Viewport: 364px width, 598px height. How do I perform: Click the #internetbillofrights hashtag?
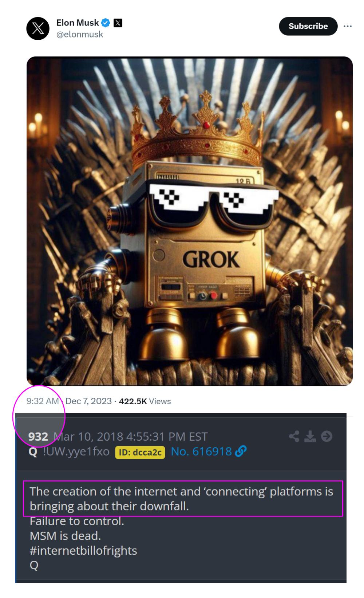pyautogui.click(x=83, y=551)
